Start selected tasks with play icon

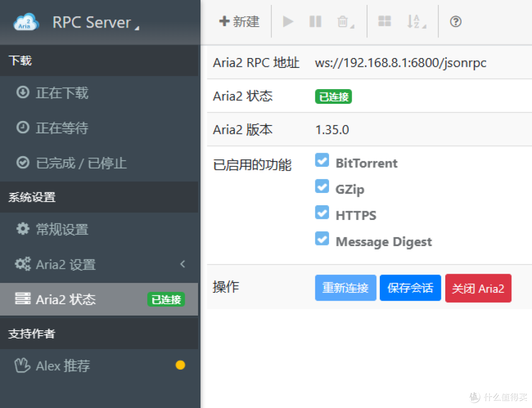tap(288, 22)
